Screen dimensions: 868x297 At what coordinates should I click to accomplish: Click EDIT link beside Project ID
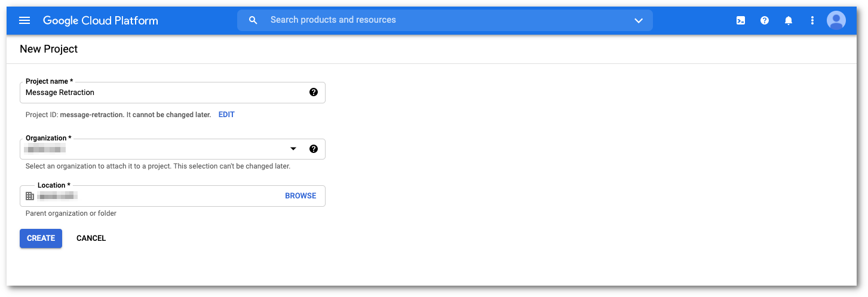tap(226, 115)
